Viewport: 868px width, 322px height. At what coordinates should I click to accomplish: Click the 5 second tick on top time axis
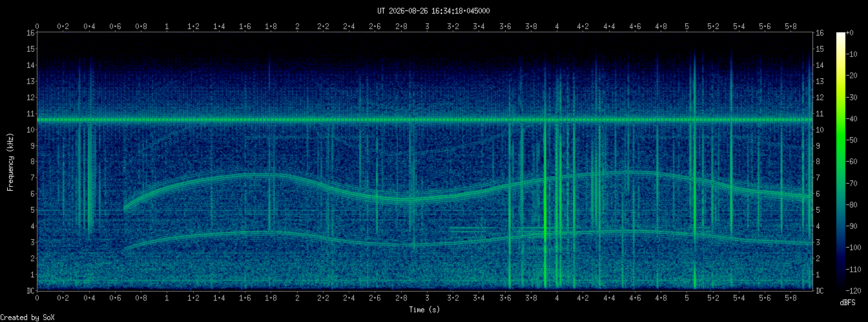pos(687,27)
